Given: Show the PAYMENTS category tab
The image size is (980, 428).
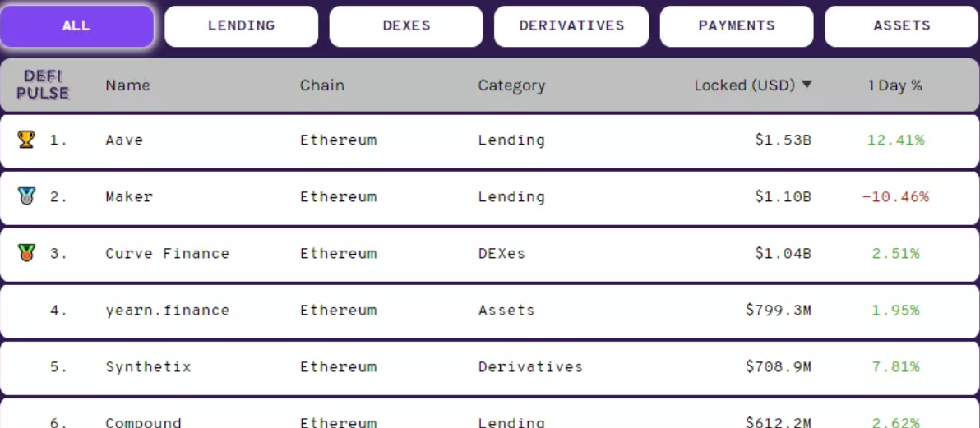Looking at the screenshot, I should point(737,26).
